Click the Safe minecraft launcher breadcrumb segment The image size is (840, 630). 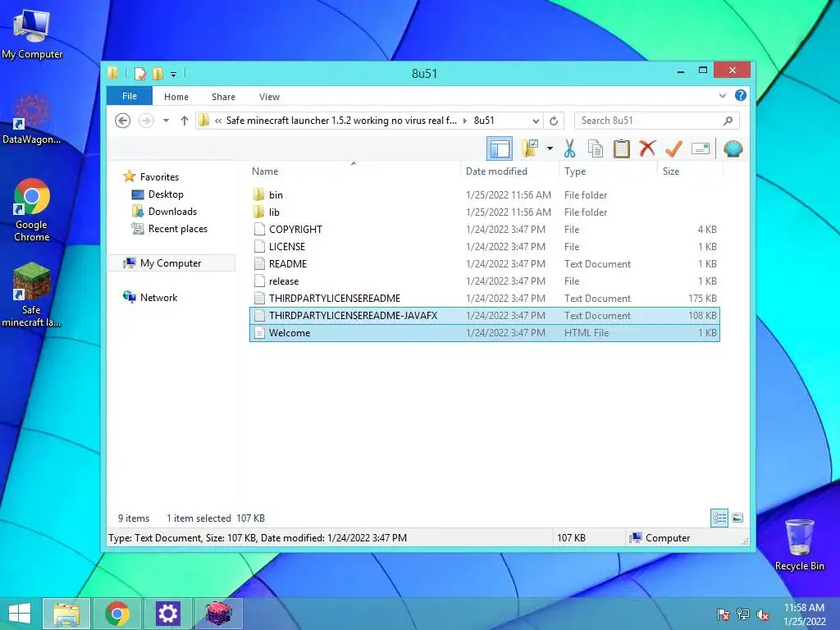point(341,121)
